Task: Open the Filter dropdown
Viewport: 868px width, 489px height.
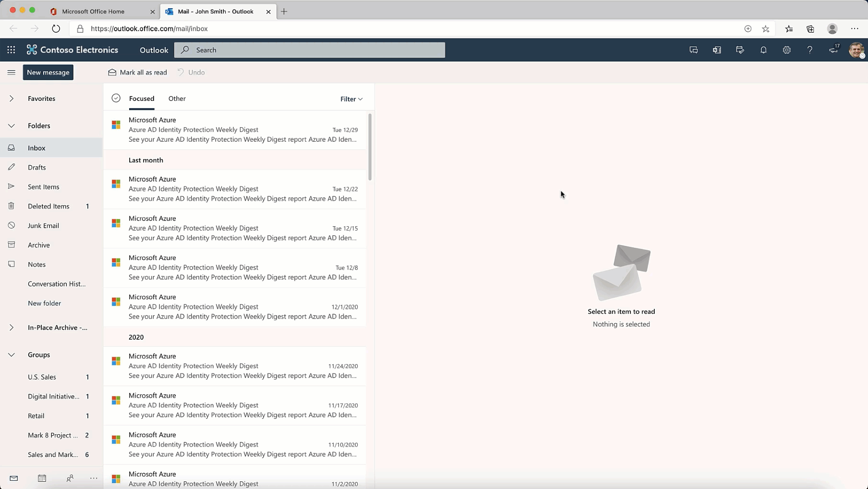Action: [351, 99]
